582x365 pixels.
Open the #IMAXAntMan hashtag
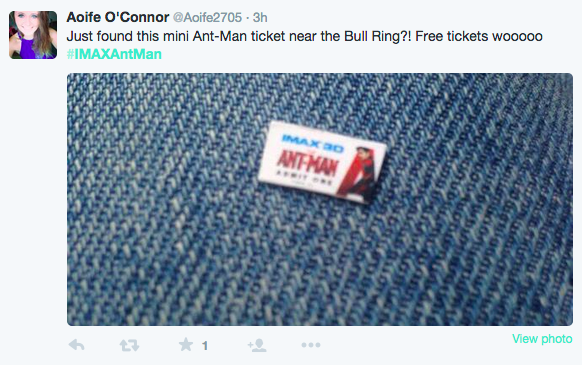[114, 54]
